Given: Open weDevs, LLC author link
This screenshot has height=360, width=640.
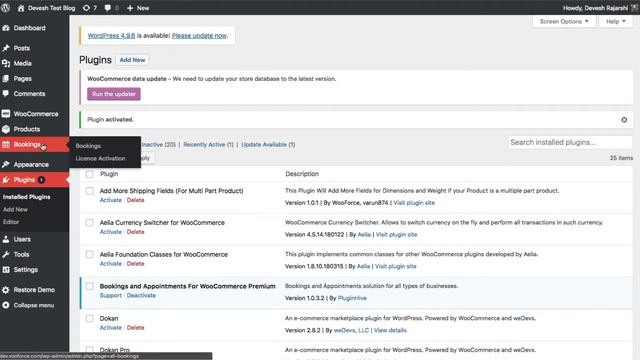Looking at the screenshot, I should point(351,330).
